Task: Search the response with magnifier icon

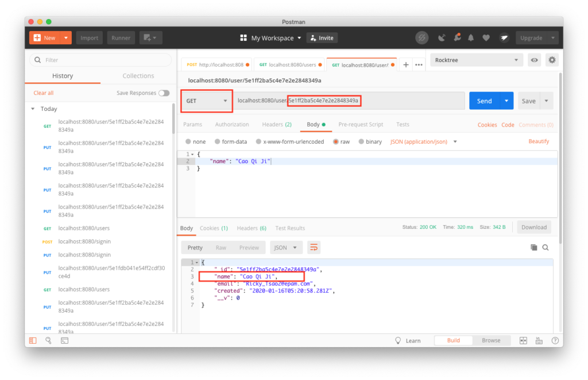Action: (x=546, y=247)
